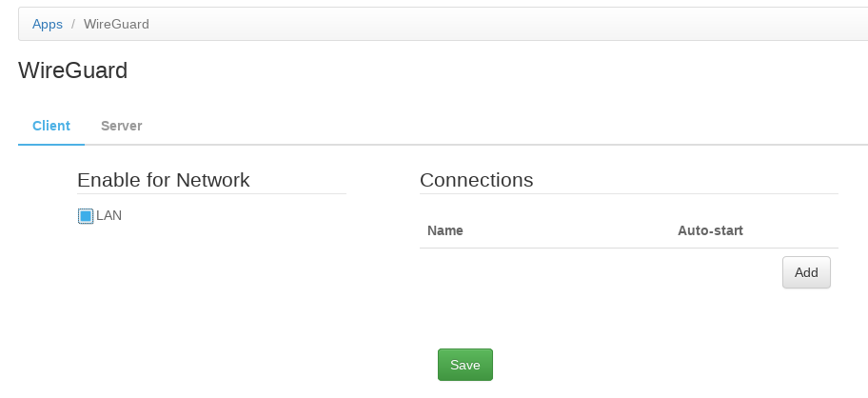This screenshot has height=398, width=868.
Task: Save the WireGuard settings
Action: [464, 365]
